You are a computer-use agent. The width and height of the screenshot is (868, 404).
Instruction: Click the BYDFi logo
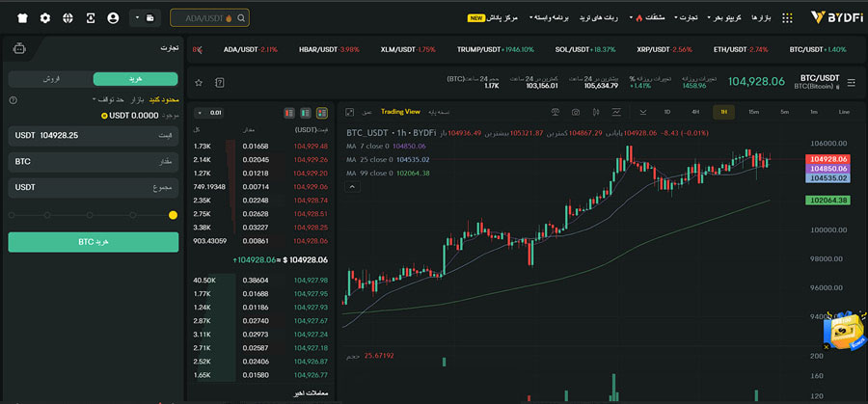(837, 17)
